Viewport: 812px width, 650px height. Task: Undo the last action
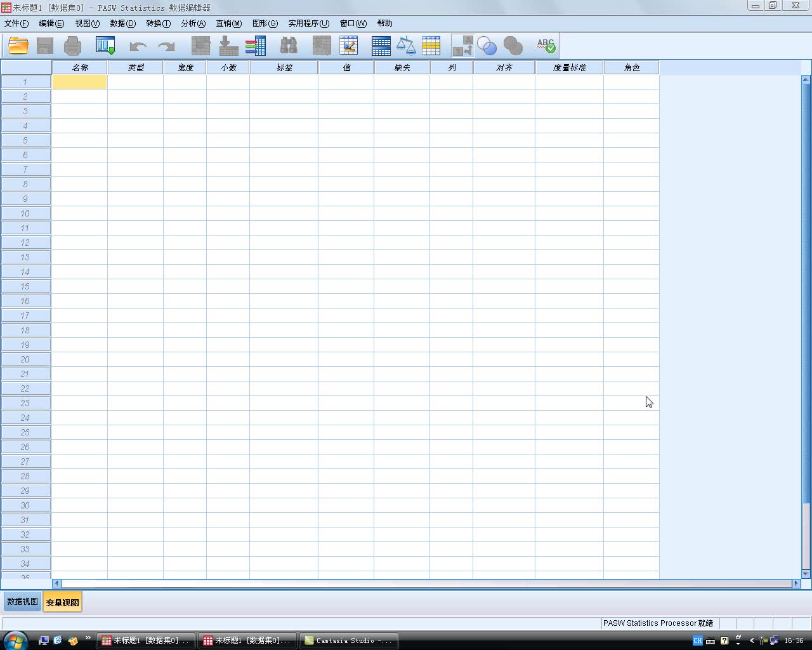(137, 45)
